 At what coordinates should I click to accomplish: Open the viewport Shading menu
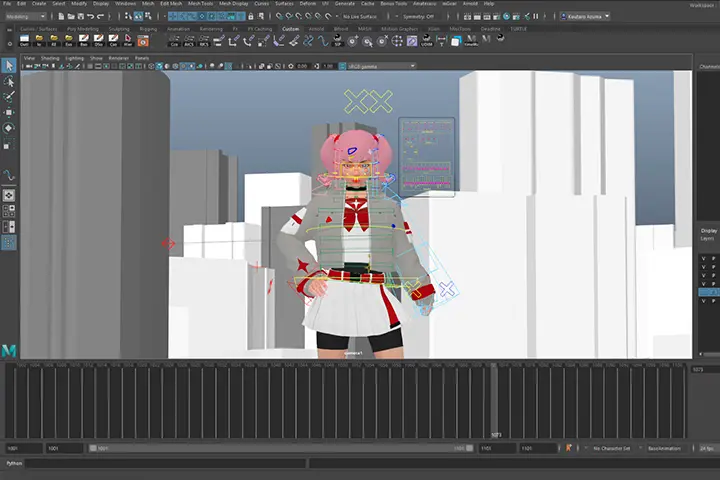pyautogui.click(x=50, y=58)
